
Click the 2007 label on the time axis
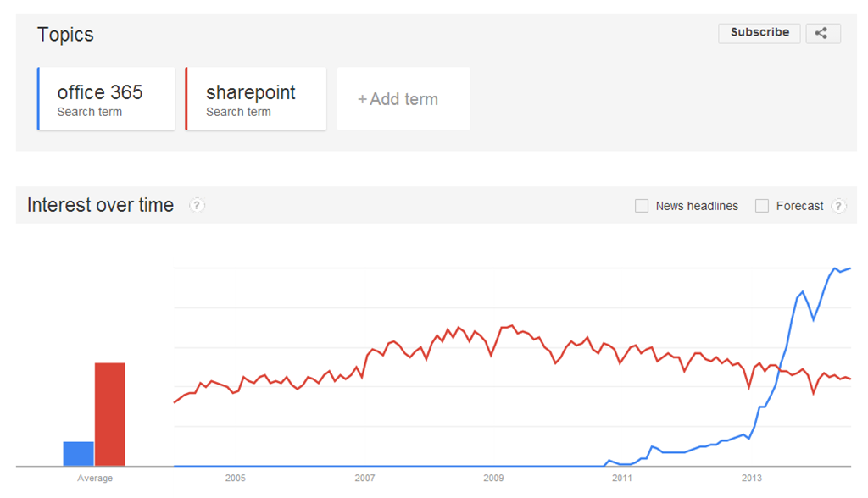[x=364, y=479]
